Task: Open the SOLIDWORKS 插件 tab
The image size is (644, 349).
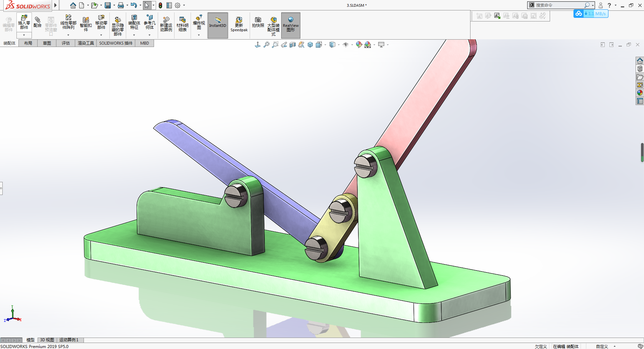Action: 116,43
